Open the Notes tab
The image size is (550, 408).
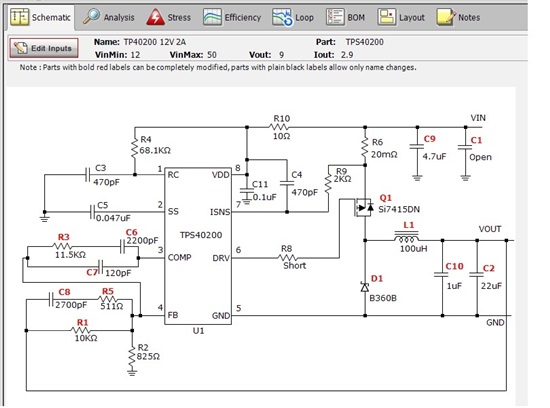pos(458,17)
